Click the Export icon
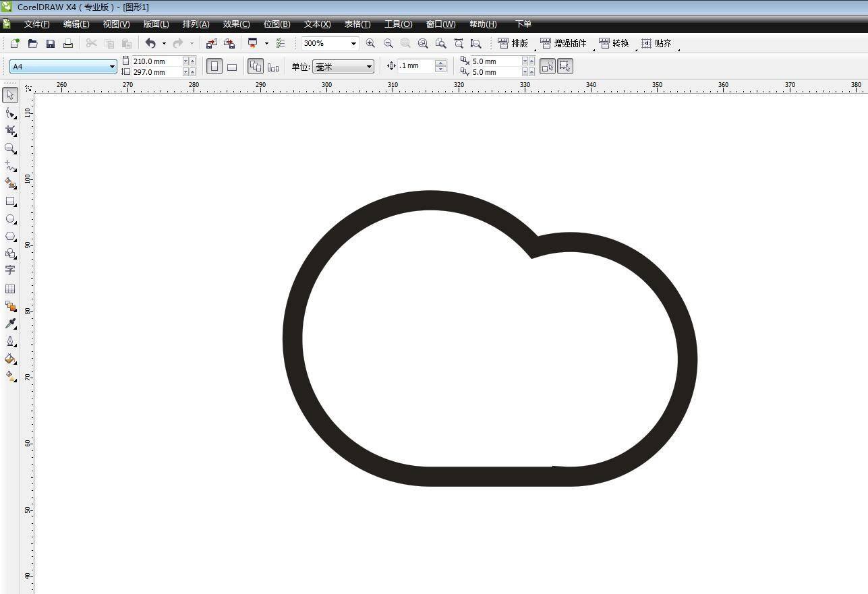868x594 pixels. pyautogui.click(x=229, y=43)
